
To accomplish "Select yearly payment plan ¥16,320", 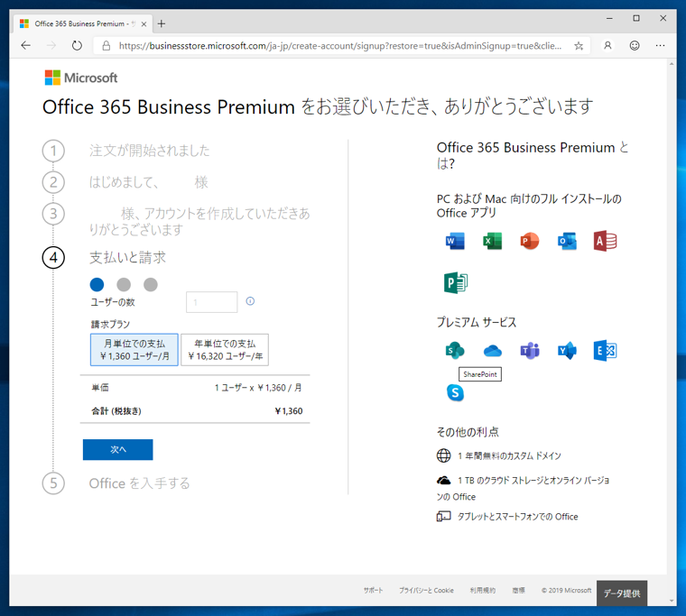I will pyautogui.click(x=225, y=350).
